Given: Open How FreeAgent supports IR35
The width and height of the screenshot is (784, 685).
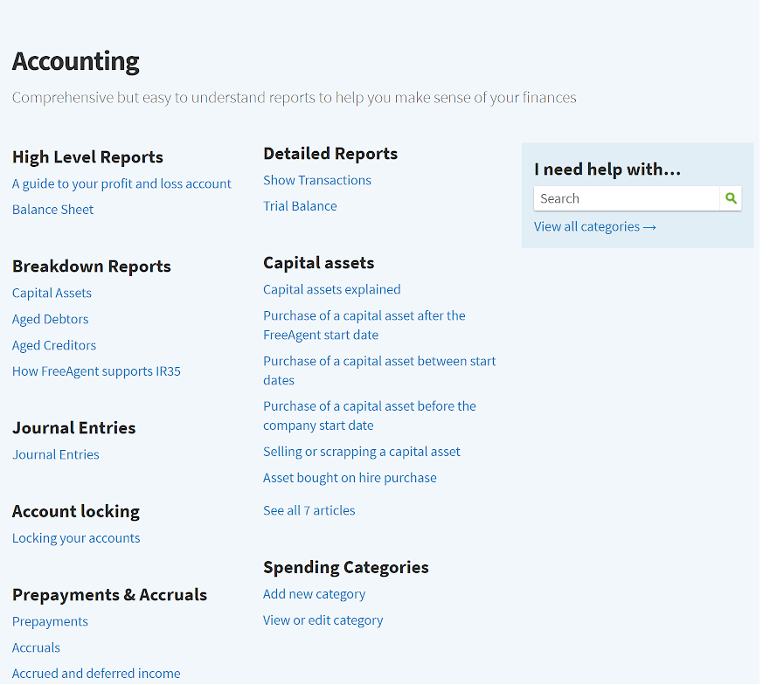Looking at the screenshot, I should (x=96, y=371).
